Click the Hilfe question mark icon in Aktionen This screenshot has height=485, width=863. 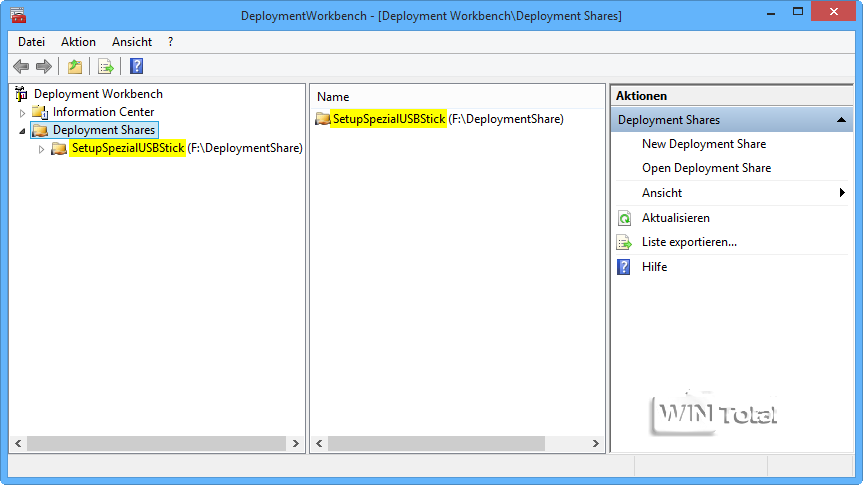(x=624, y=267)
